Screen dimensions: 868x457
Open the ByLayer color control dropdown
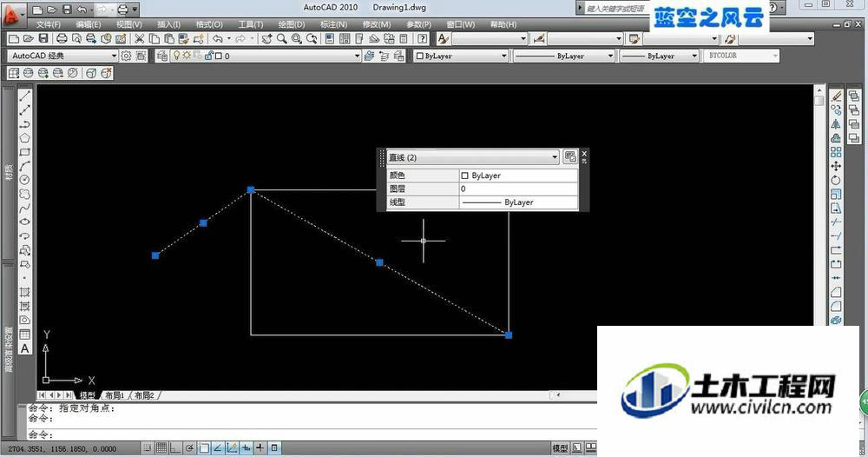tap(461, 56)
